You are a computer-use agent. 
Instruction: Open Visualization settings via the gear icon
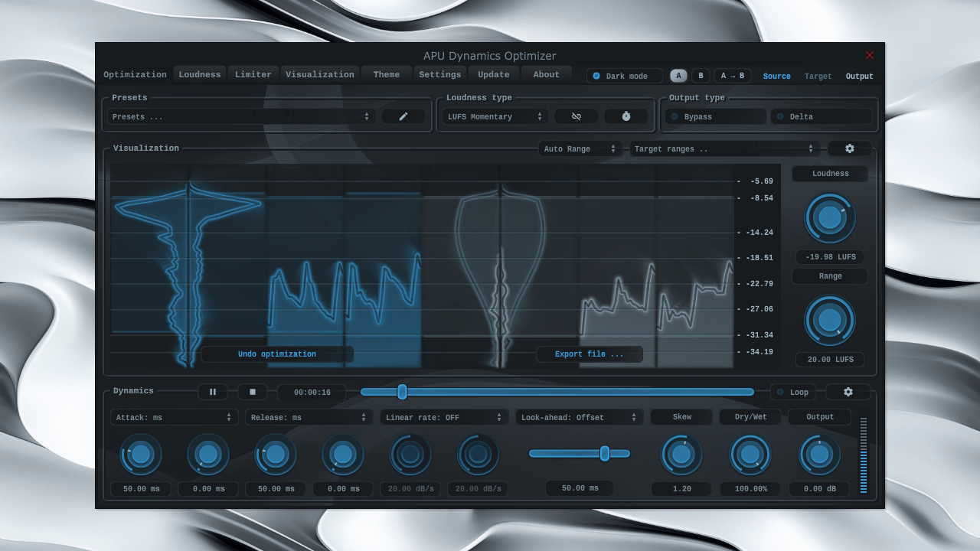point(849,148)
